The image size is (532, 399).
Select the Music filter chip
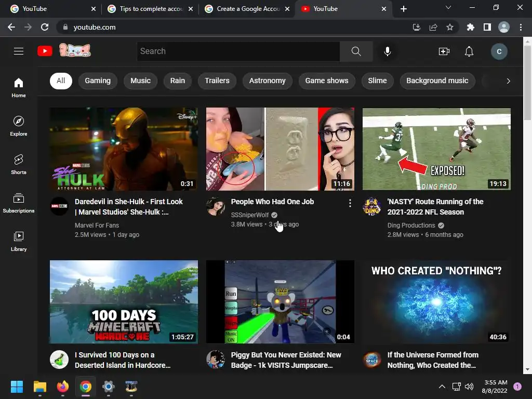point(140,81)
